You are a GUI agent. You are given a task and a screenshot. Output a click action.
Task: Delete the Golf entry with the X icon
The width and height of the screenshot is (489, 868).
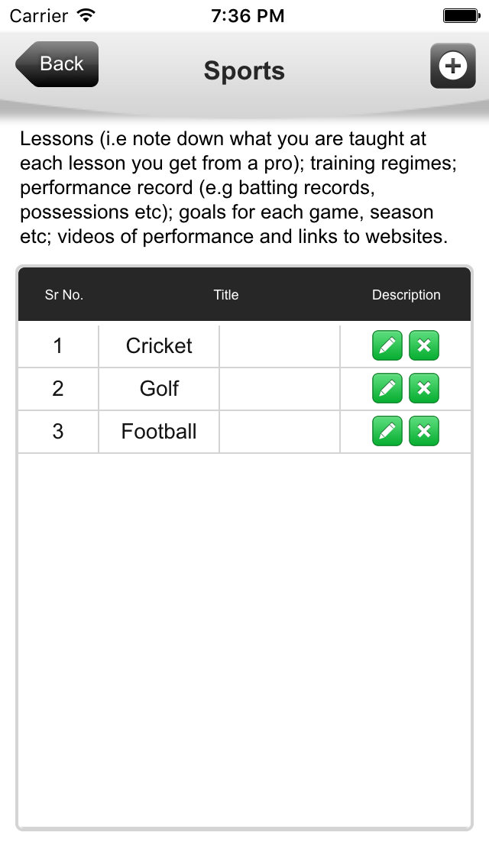click(x=423, y=388)
